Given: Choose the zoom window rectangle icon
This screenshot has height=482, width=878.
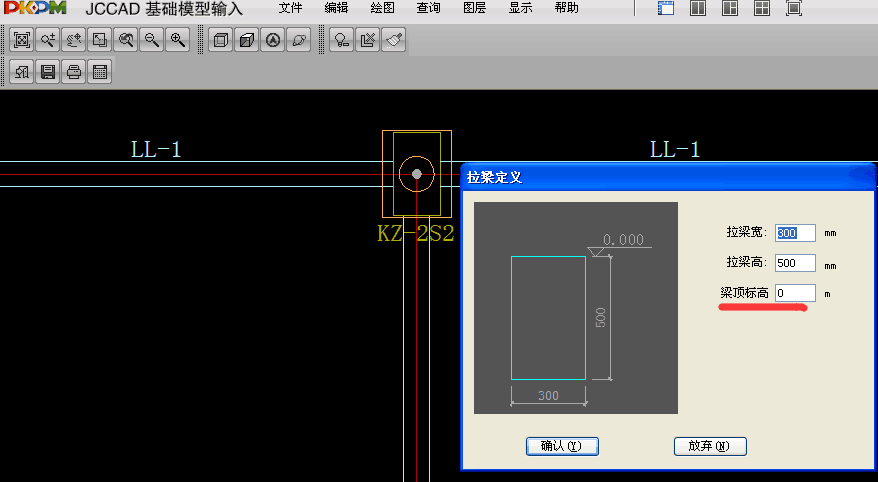Looking at the screenshot, I should 100,40.
